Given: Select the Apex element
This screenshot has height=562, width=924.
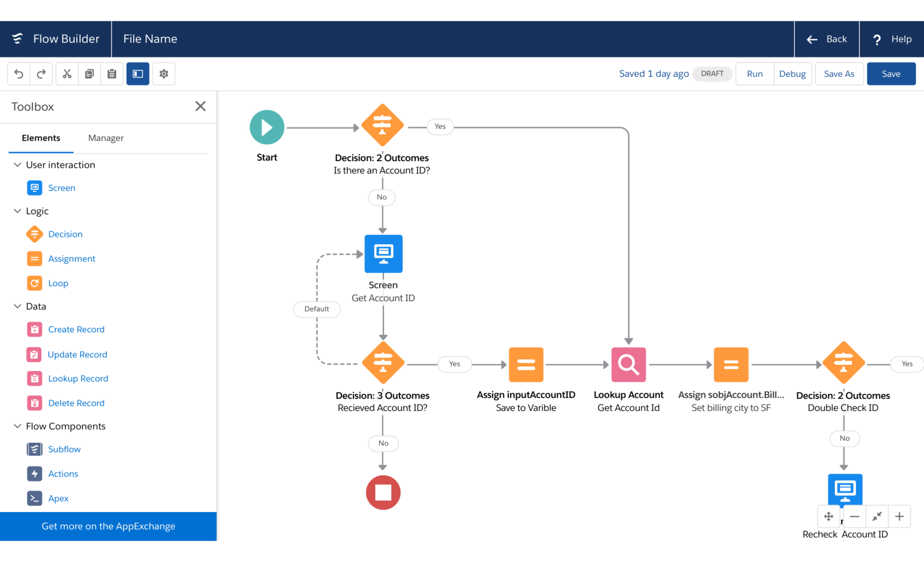Looking at the screenshot, I should point(58,498).
